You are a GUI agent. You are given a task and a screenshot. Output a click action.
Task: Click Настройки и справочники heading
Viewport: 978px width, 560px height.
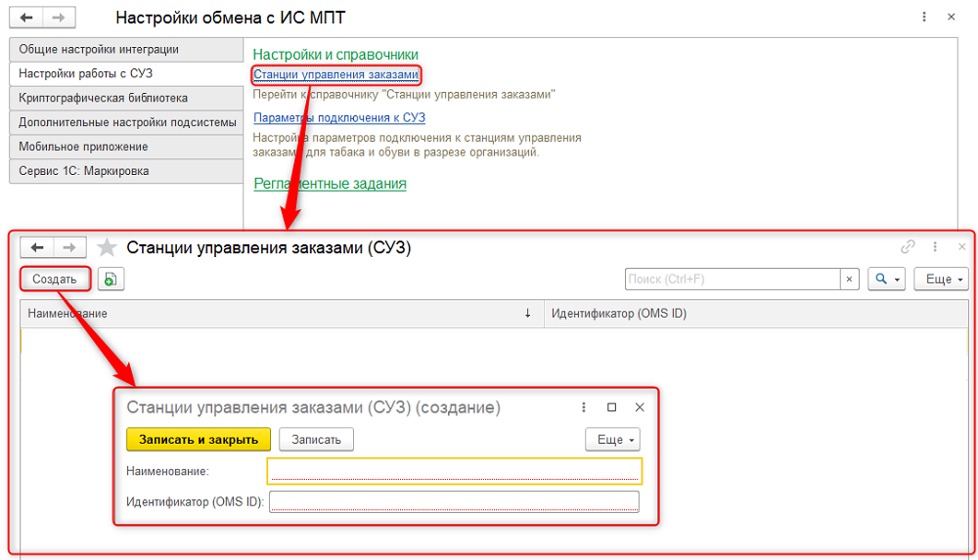335,55
